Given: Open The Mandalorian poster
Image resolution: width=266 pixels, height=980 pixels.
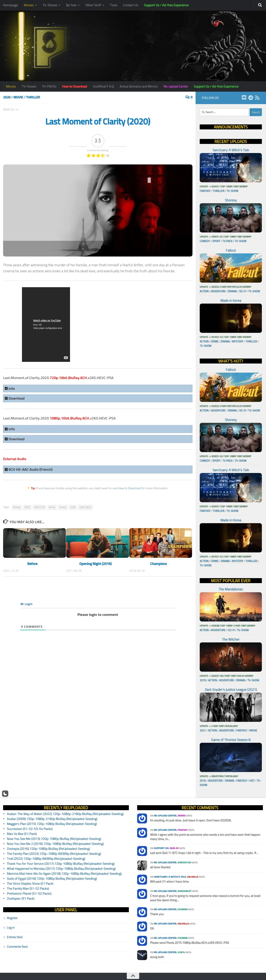Looking at the screenshot, I should coord(231,606).
